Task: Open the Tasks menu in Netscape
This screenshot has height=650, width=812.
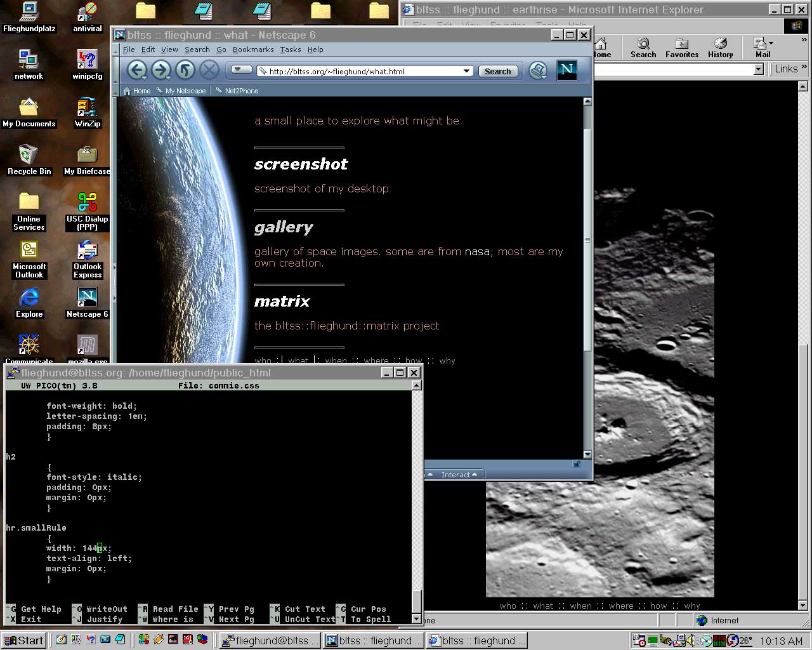Action: tap(291, 50)
